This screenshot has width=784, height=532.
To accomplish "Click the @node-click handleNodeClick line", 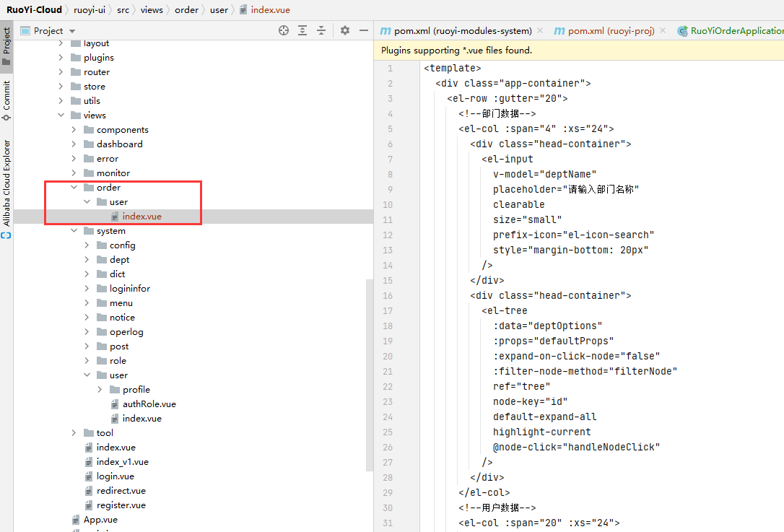I will point(577,447).
